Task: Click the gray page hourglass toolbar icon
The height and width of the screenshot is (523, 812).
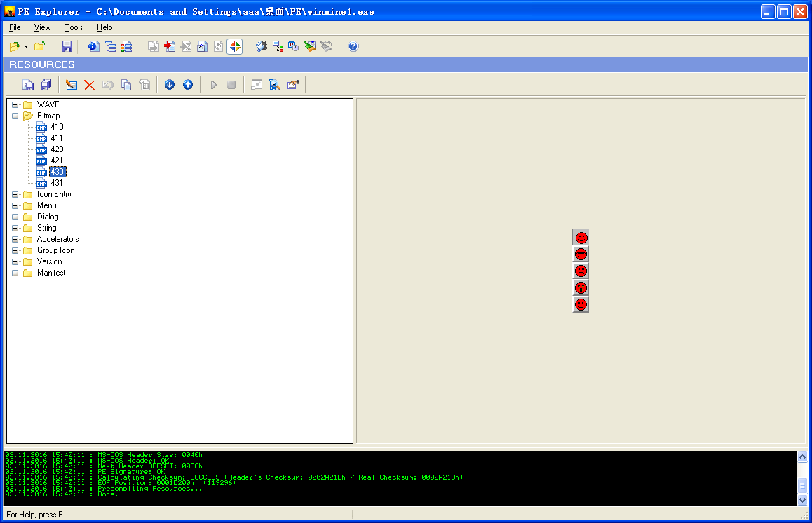Action: coord(186,46)
